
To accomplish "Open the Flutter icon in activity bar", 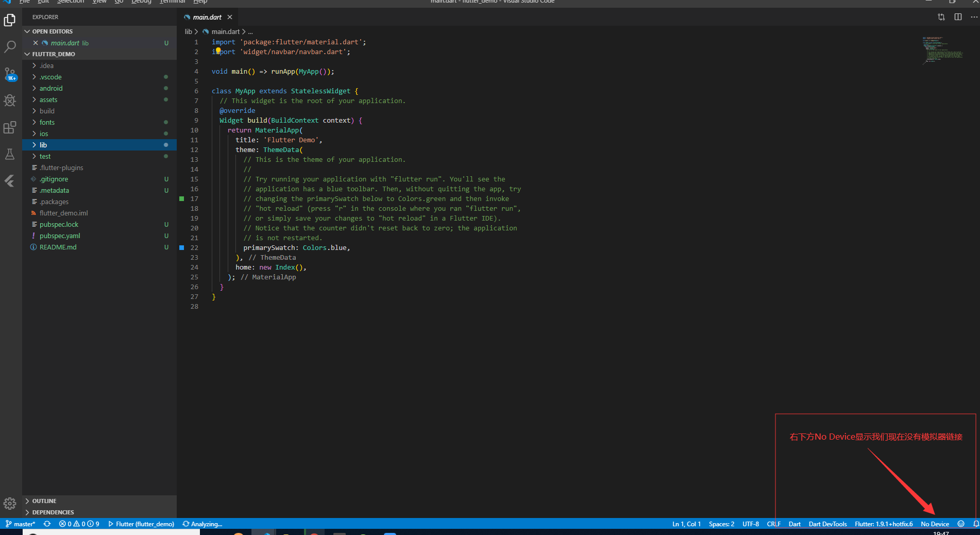I will tap(10, 181).
